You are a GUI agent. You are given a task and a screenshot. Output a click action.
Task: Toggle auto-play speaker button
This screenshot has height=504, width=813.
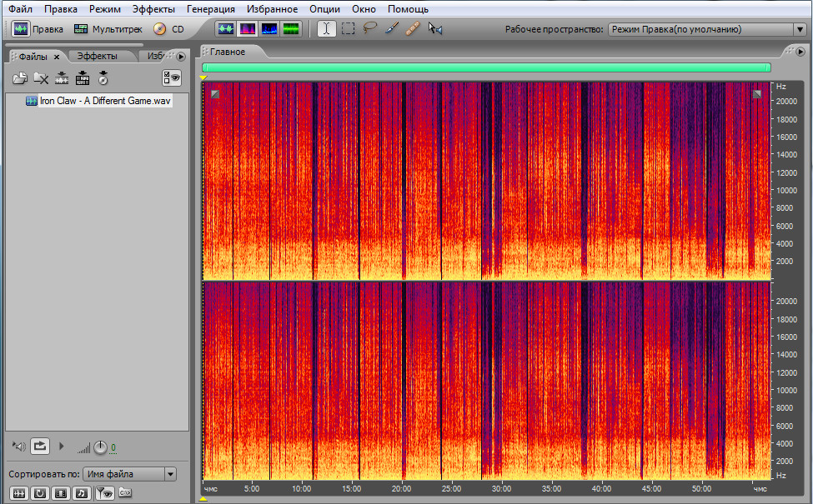pos(18,447)
